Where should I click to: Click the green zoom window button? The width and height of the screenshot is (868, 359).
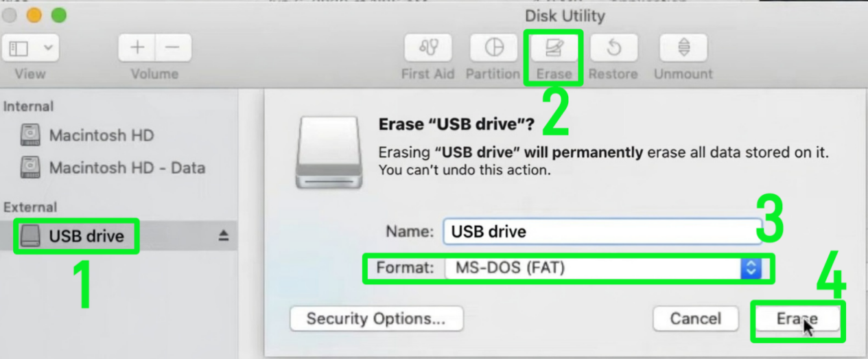tap(59, 15)
